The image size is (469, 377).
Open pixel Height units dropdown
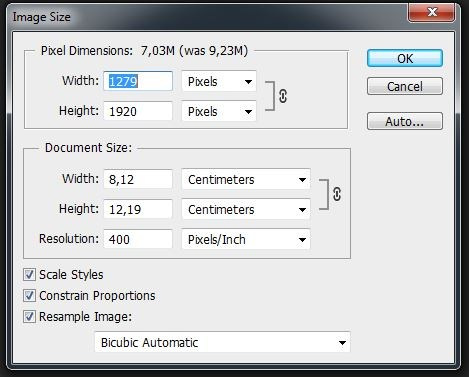219,111
